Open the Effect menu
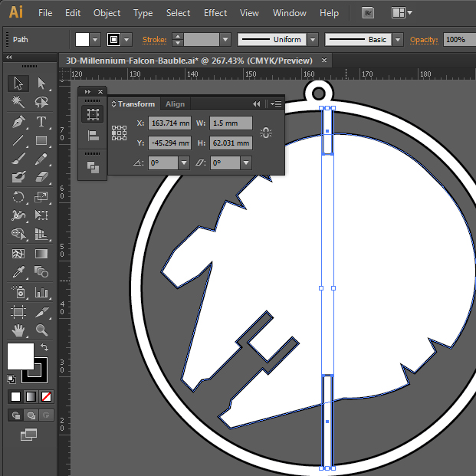Image resolution: width=476 pixels, height=476 pixels. pyautogui.click(x=215, y=13)
